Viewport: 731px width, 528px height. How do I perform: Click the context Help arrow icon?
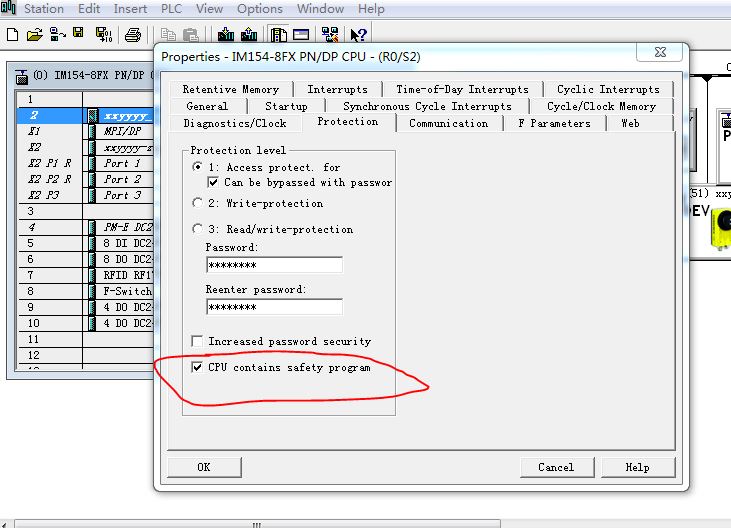(359, 35)
